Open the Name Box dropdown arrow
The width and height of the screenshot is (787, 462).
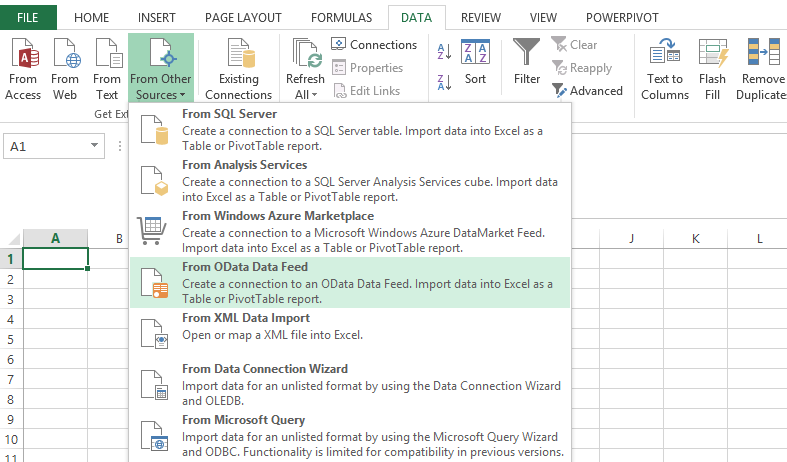(x=94, y=146)
